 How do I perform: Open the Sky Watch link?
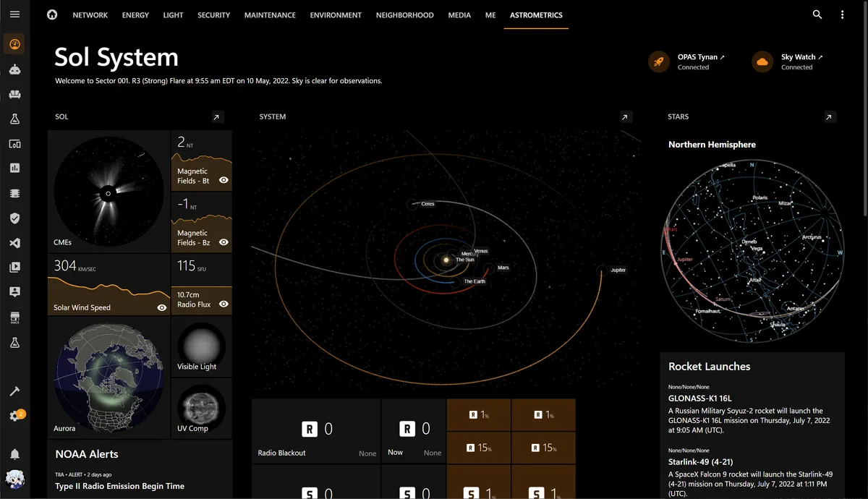pos(801,57)
